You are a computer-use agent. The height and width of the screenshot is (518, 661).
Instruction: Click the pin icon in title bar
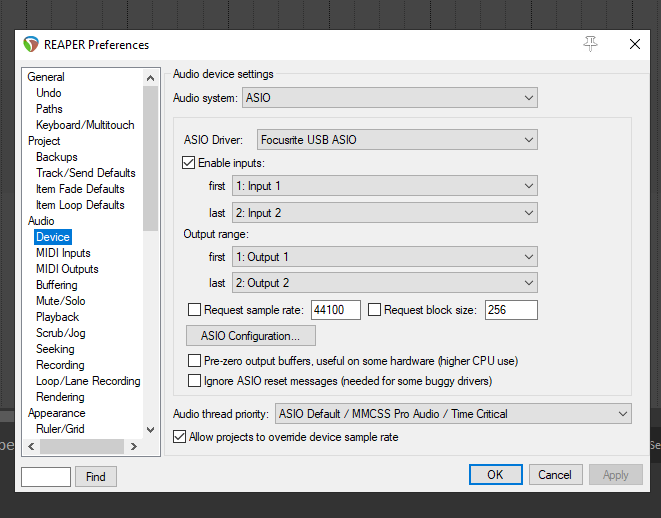[x=590, y=44]
